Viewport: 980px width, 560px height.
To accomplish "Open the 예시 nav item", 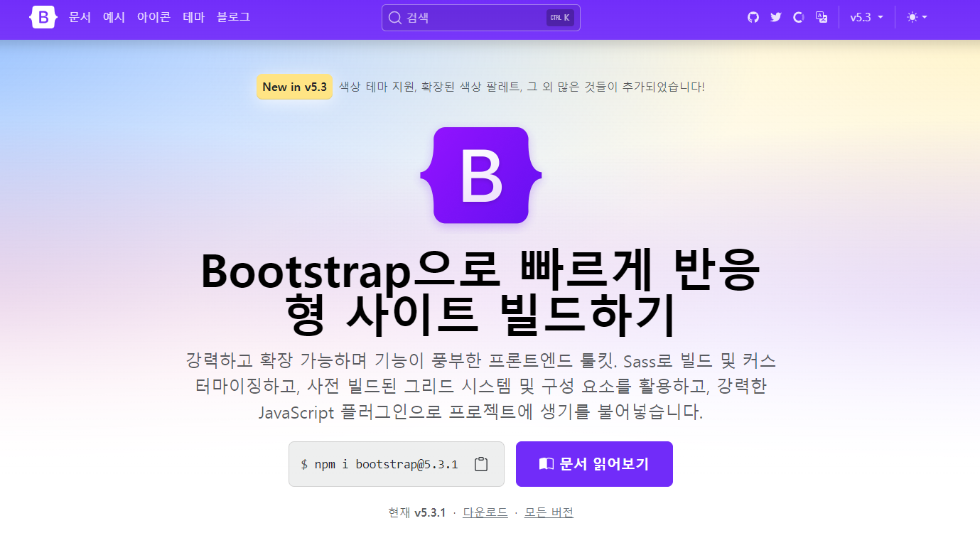I will pos(114,17).
